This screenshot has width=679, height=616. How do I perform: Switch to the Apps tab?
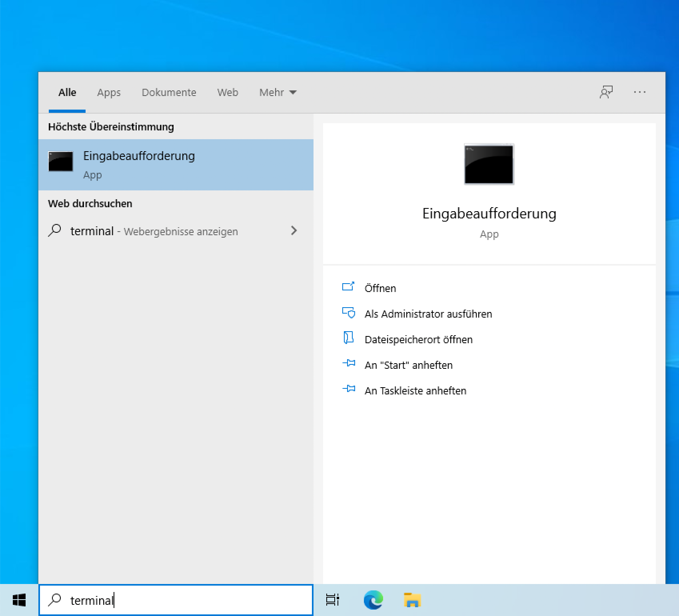pyautogui.click(x=109, y=92)
